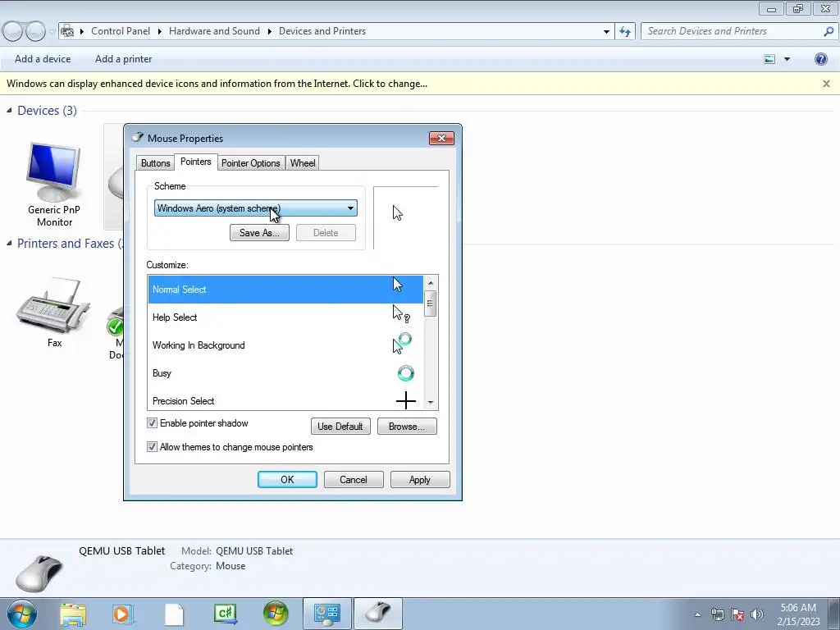Select the Generic PnP Monitor device icon

click(x=53, y=185)
